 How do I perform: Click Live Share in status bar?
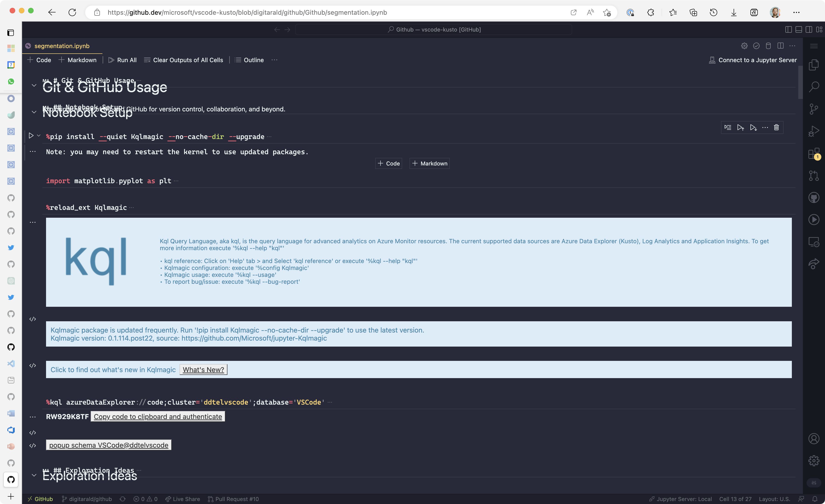pyautogui.click(x=183, y=499)
